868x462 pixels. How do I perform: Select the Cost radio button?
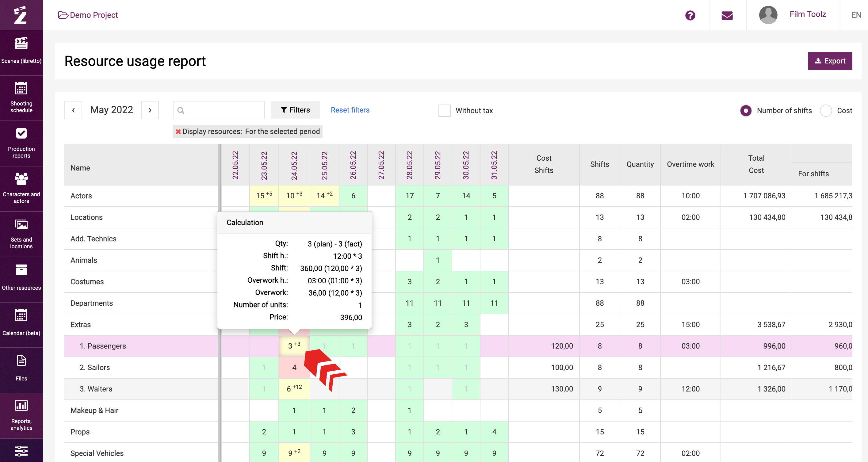click(826, 111)
